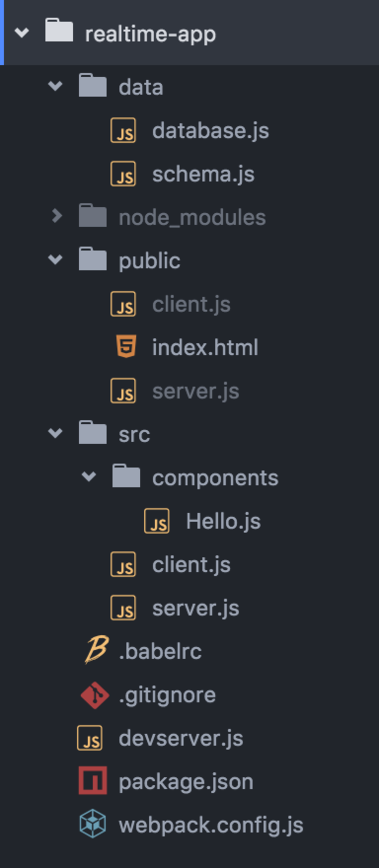Collapse the components folder chevron
Screen dimensions: 379x868
pos(89,476)
